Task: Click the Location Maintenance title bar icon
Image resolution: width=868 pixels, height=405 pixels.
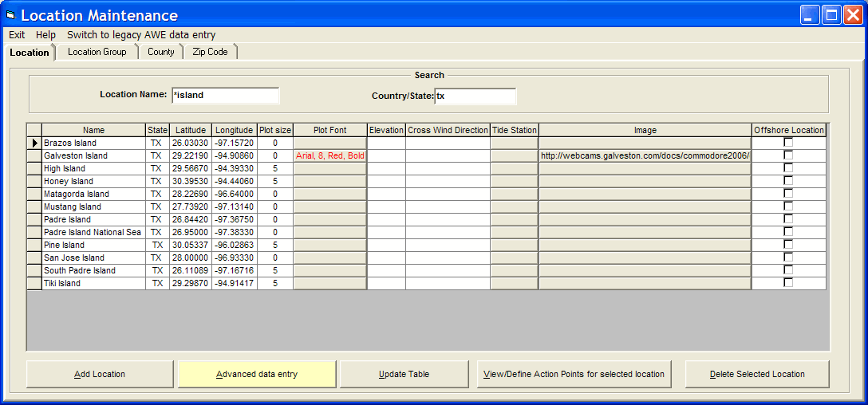Action: 10,15
